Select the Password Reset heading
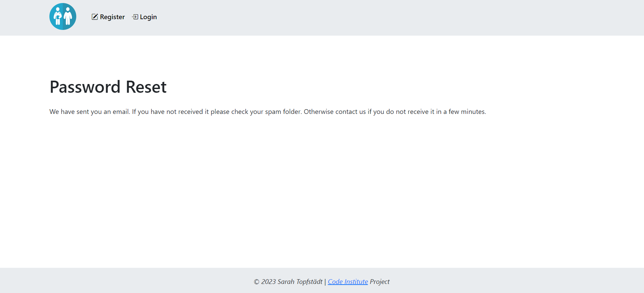Viewport: 644px width, 293px height. pyautogui.click(x=108, y=87)
